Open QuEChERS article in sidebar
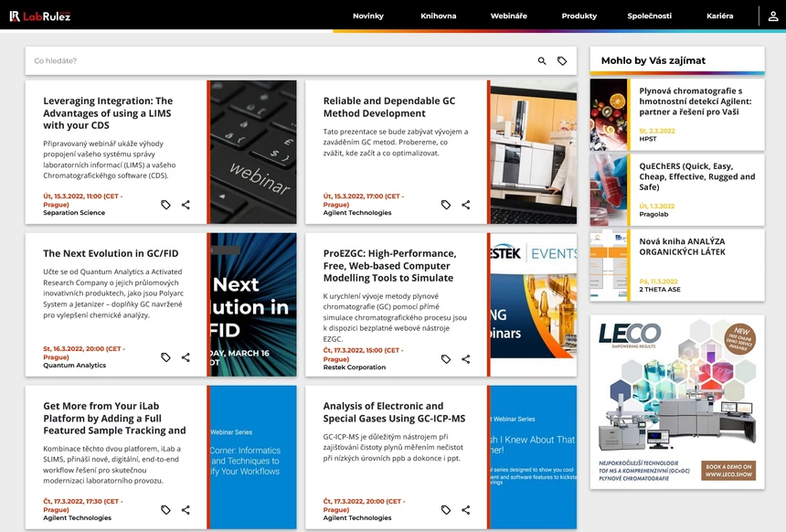 (696, 176)
